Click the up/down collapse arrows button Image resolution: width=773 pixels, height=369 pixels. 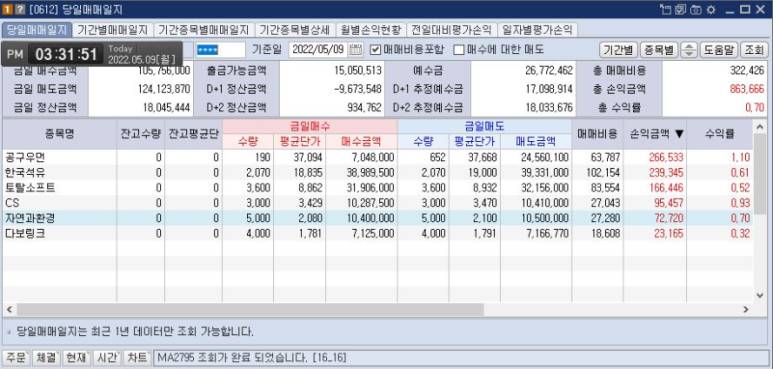coord(689,50)
